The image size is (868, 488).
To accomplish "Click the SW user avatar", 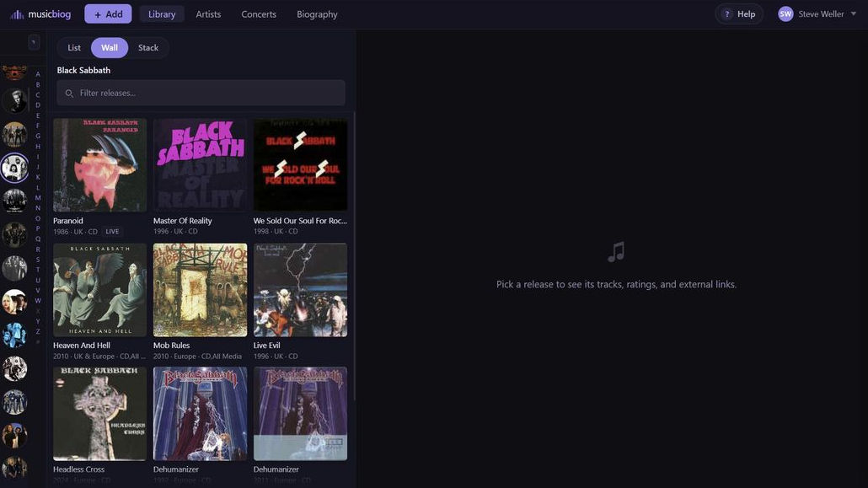I will pos(785,13).
